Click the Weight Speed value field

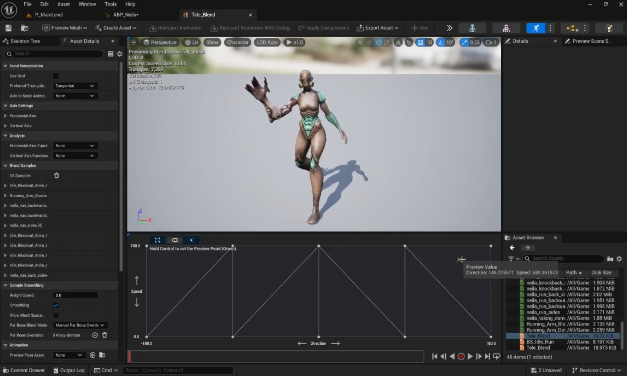(x=75, y=295)
